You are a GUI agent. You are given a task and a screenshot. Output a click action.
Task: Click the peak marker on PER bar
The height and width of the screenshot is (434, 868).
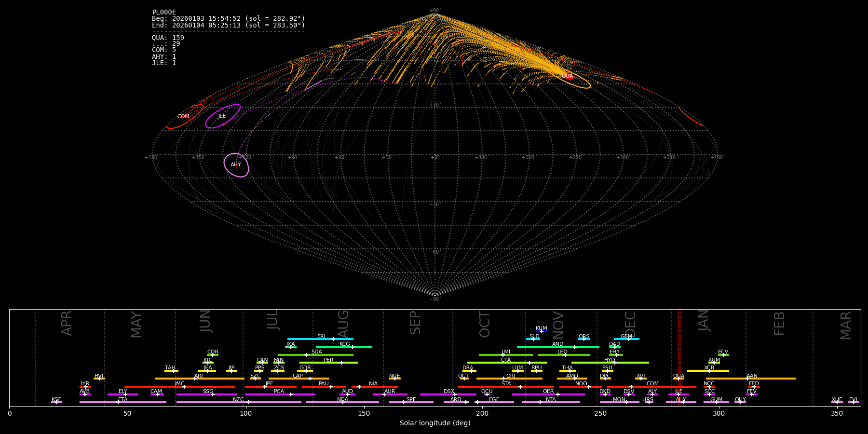coord(341,363)
